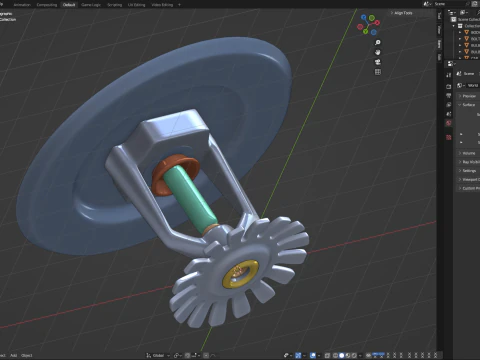Expand the Custom Properties panel
Image resolution: width=480 pixels, height=360 pixels.
point(468,188)
